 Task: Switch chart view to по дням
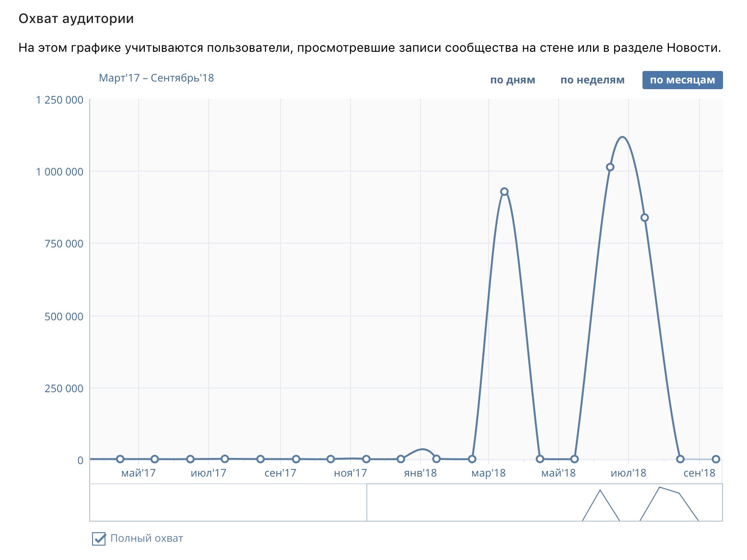pos(513,80)
